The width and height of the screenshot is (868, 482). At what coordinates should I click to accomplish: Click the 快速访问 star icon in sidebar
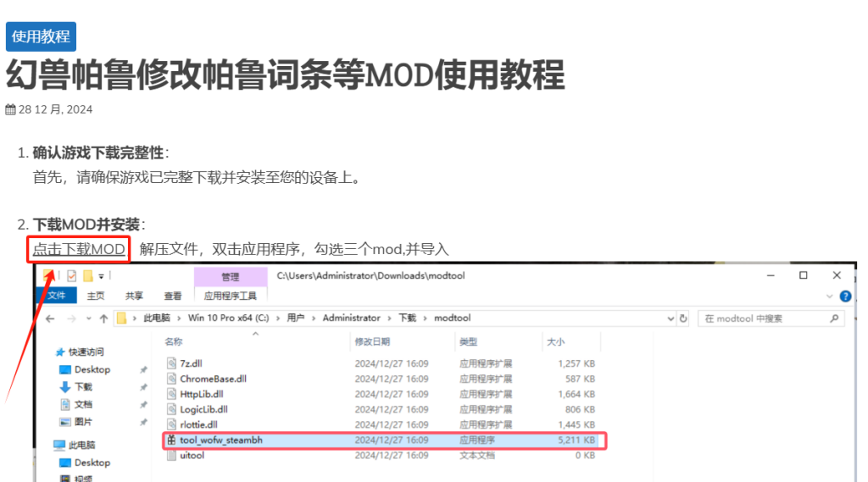pos(60,352)
